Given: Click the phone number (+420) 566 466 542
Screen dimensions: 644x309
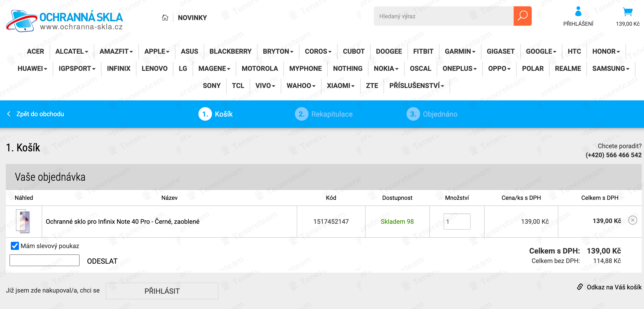Looking at the screenshot, I should [x=614, y=155].
